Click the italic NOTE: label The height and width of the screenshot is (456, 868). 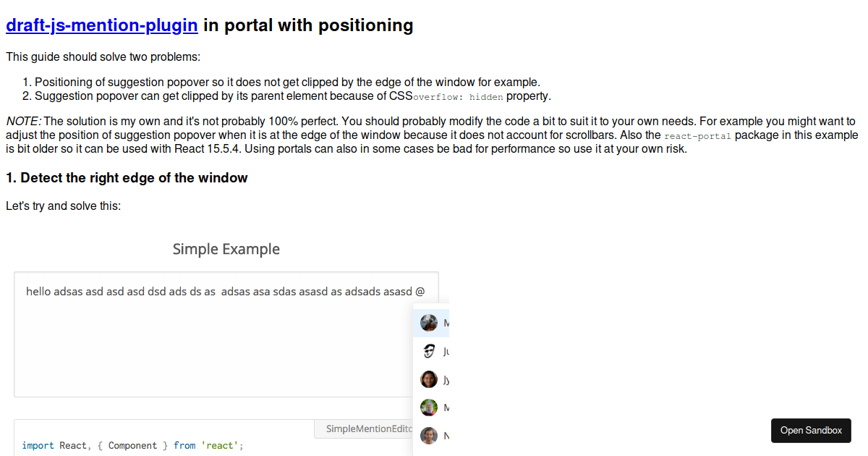tap(24, 122)
